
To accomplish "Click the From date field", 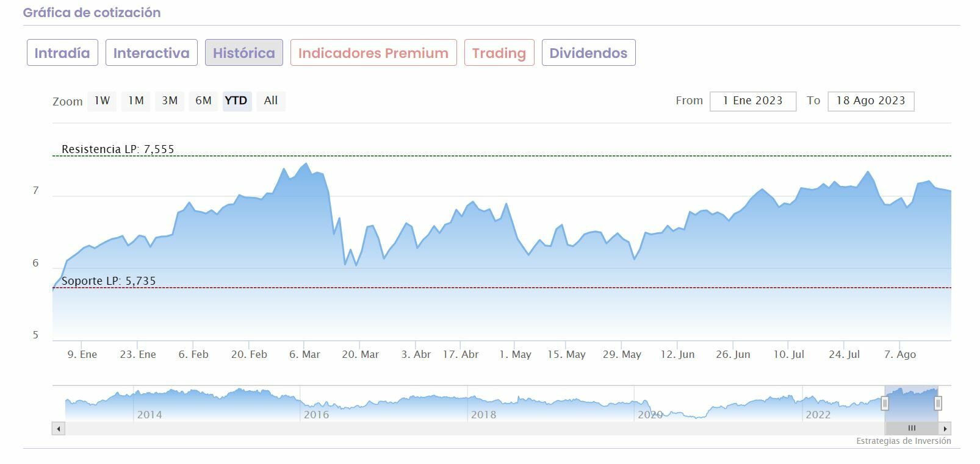I will coord(753,101).
